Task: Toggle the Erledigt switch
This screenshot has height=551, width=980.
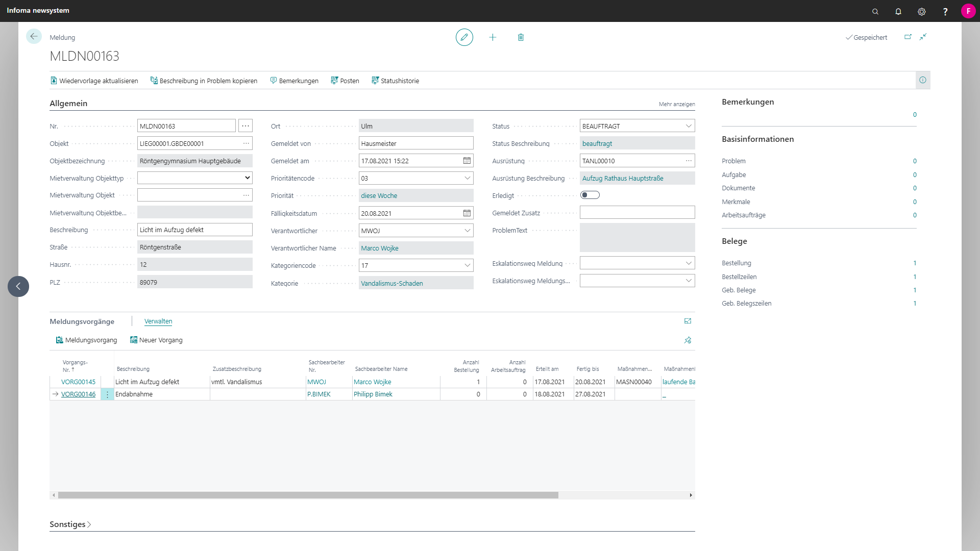Action: pos(590,195)
